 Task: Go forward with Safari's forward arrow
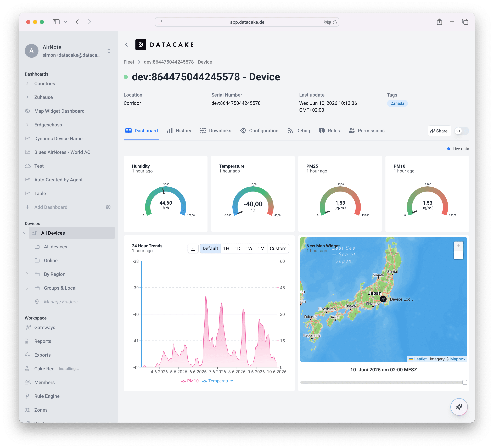coord(89,22)
